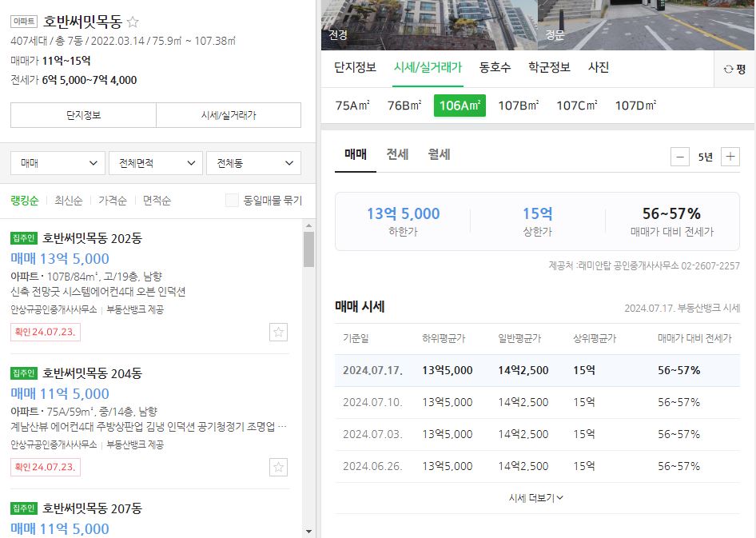Choose the 106A㎡ area type

(460, 106)
